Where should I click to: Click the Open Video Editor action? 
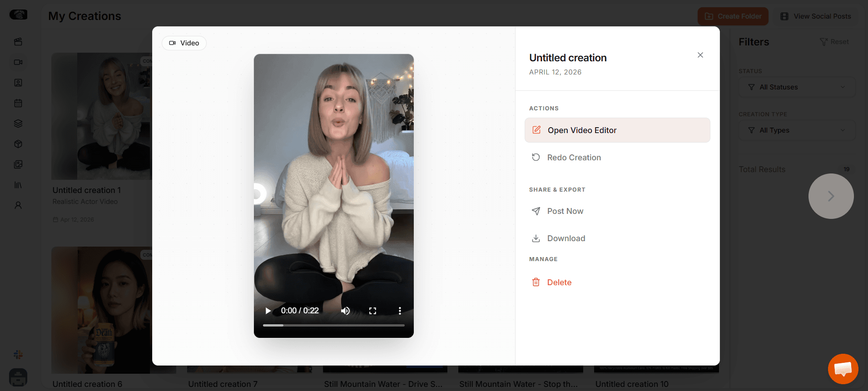click(x=617, y=130)
